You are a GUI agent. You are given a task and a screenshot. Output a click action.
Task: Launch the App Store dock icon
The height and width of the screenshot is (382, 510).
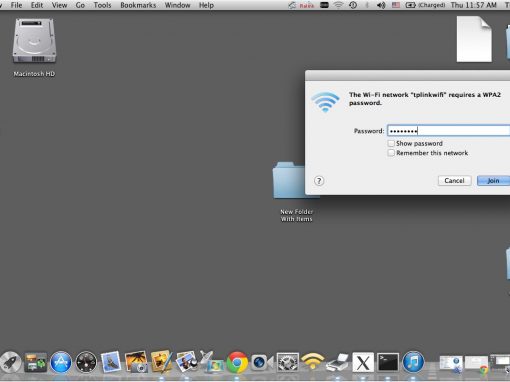[x=61, y=362]
